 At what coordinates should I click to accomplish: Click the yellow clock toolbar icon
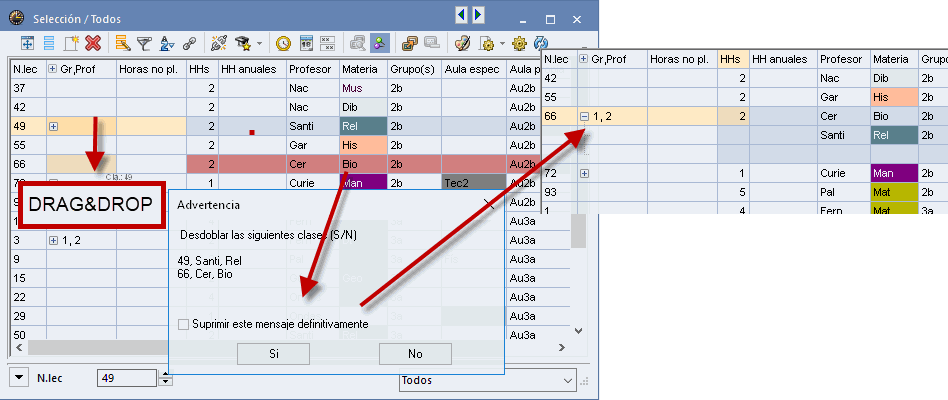coord(283,43)
